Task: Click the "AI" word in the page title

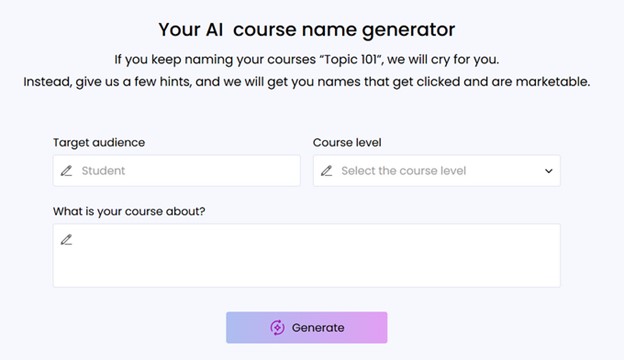Action: [x=214, y=30]
